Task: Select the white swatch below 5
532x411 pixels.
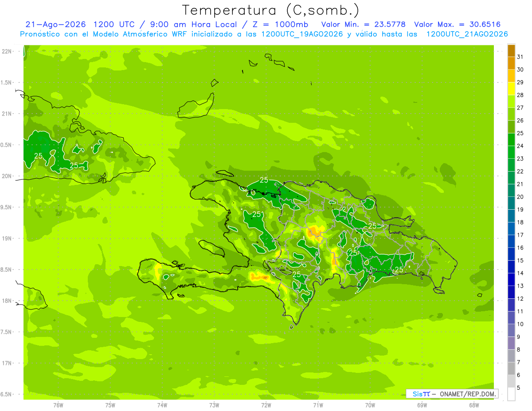Action: (x=511, y=394)
